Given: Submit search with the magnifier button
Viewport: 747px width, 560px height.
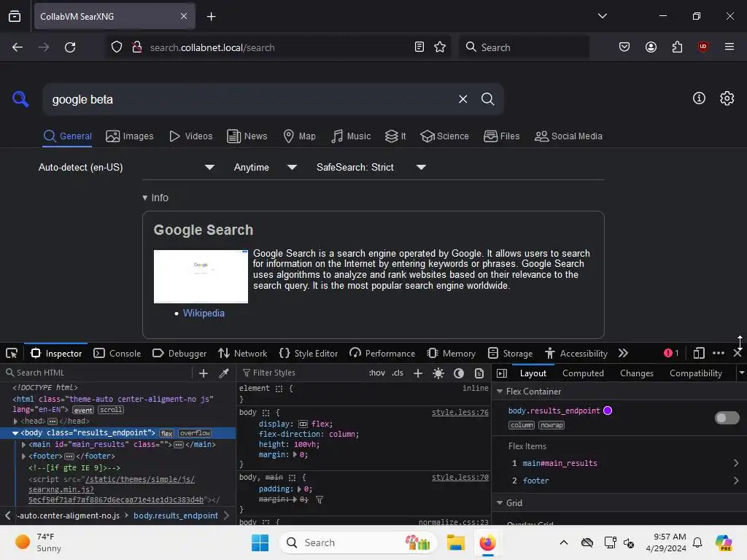Looking at the screenshot, I should coord(487,99).
